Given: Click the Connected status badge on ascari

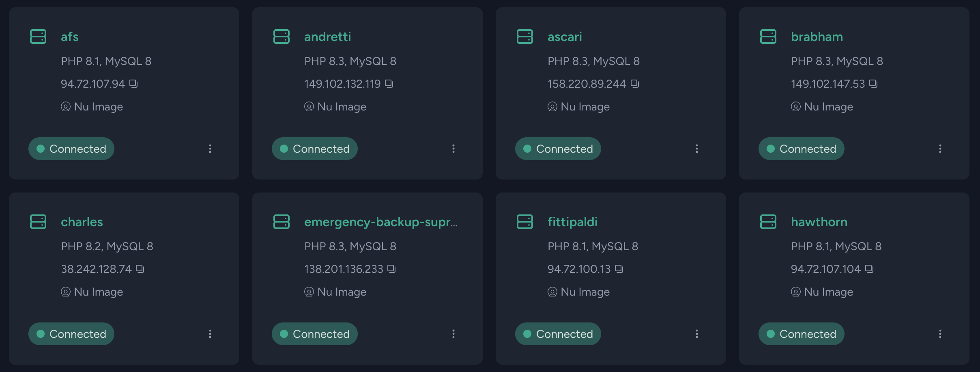Looking at the screenshot, I should point(558,149).
